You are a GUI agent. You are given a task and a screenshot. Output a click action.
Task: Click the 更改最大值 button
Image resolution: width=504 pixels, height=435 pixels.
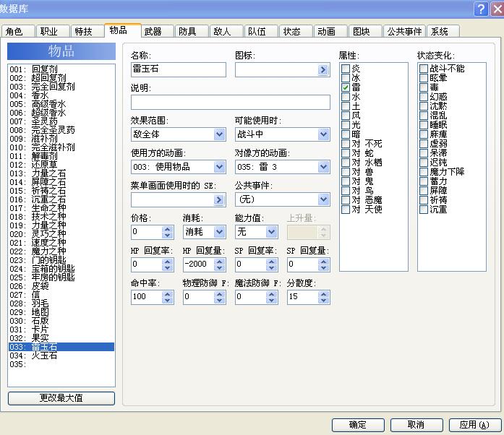click(61, 398)
